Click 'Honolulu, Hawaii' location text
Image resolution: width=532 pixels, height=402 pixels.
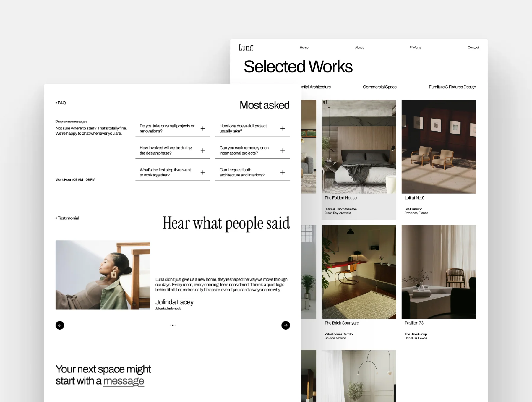pyautogui.click(x=416, y=338)
